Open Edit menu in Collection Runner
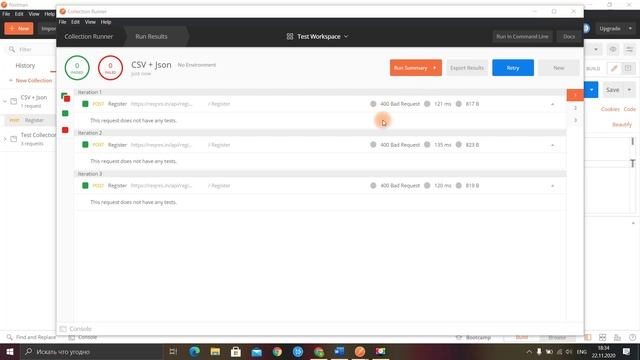 pyautogui.click(x=76, y=22)
